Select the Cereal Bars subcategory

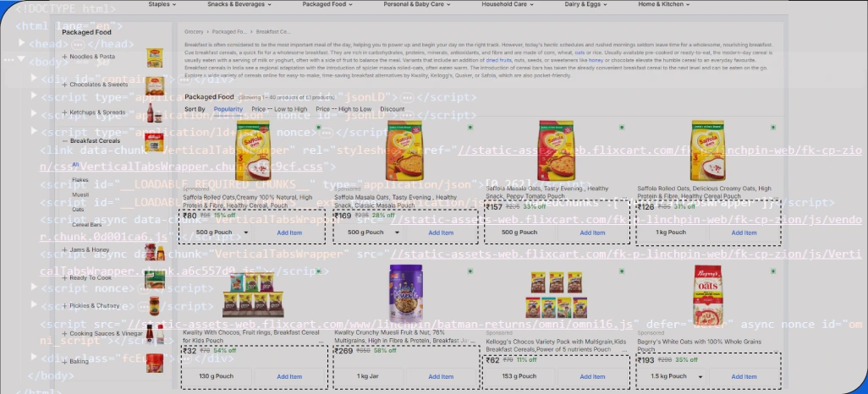(87, 225)
